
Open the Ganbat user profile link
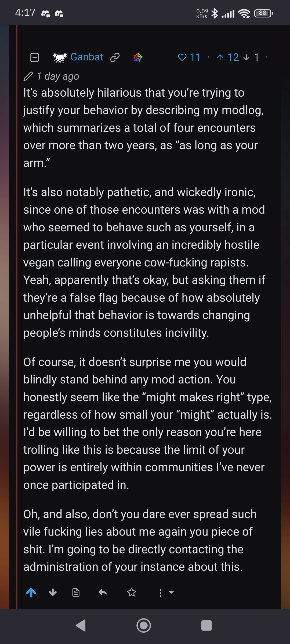point(87,57)
